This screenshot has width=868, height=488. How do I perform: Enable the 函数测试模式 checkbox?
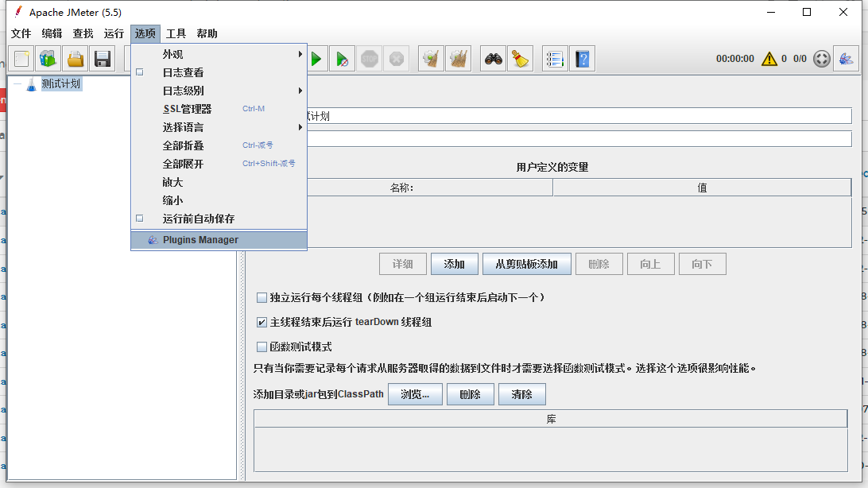(x=262, y=347)
